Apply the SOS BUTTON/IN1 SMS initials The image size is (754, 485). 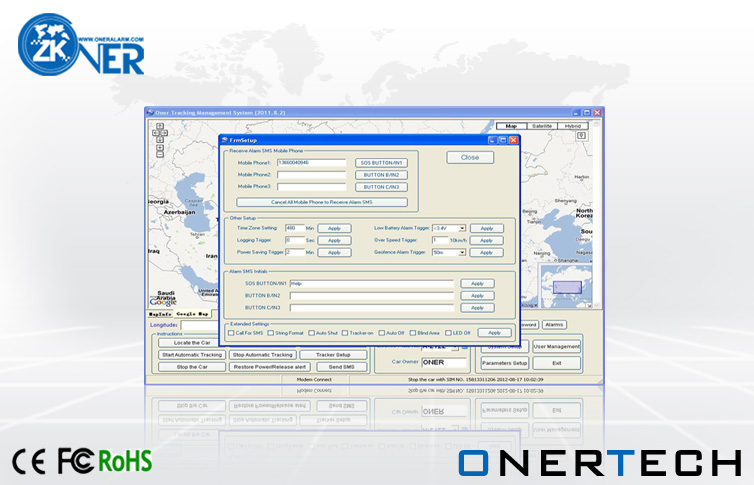(477, 284)
